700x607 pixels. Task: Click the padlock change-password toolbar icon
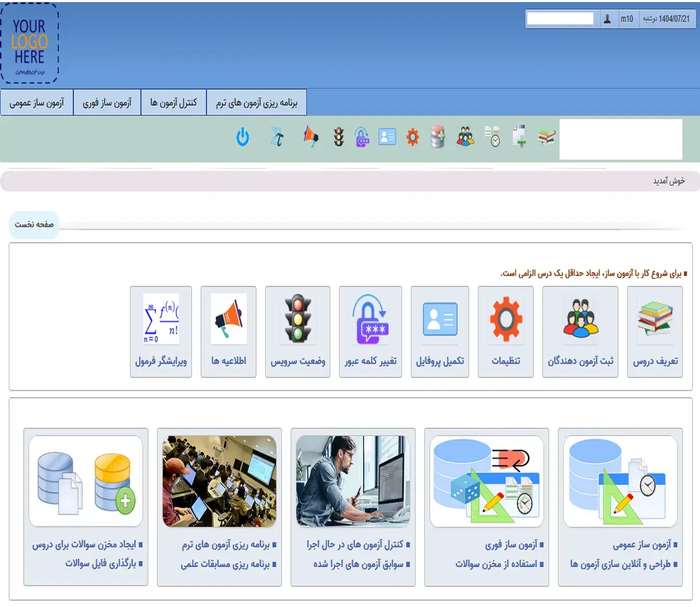pos(361,137)
